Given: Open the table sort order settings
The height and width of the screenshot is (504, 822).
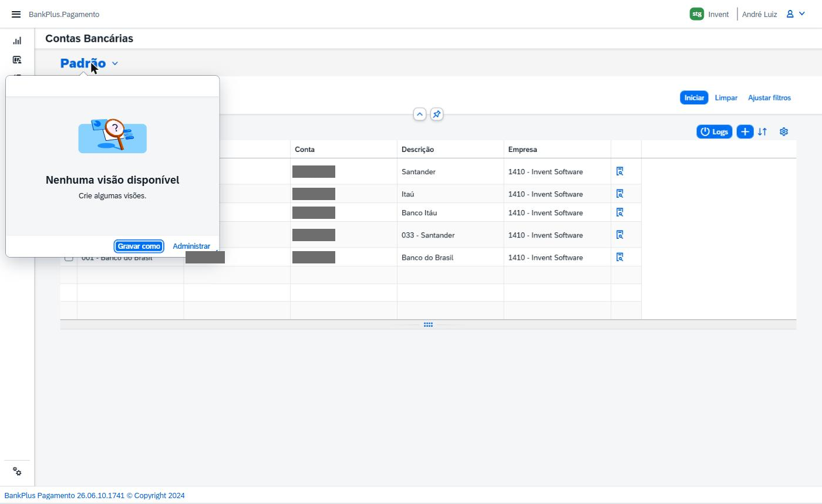Looking at the screenshot, I should (762, 132).
